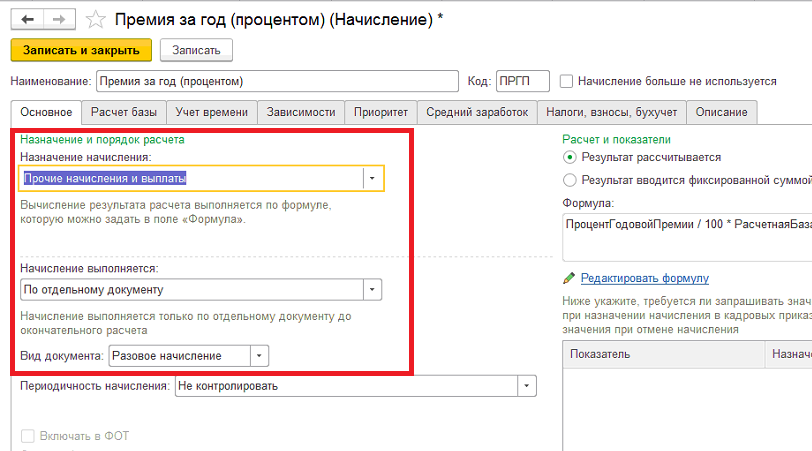This screenshot has height=451, width=812.
Task: Select 'Результат рассчитывается' radio button
Action: pos(570,157)
